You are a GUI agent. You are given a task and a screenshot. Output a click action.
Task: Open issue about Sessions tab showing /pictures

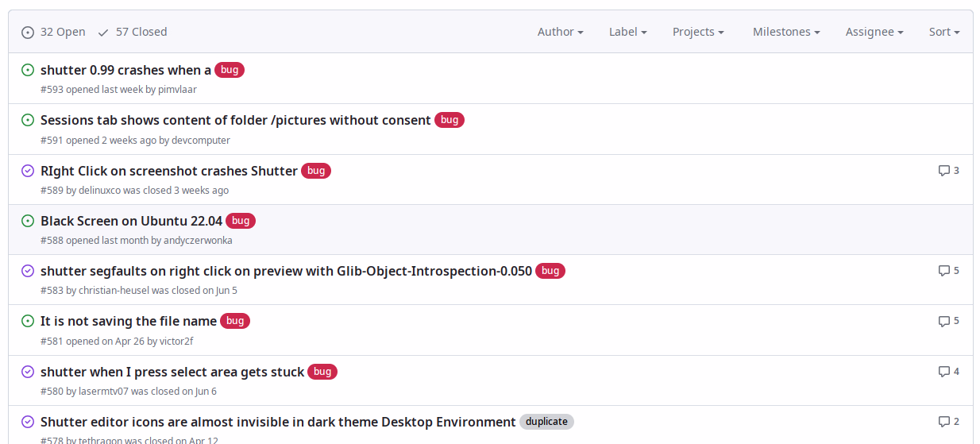coord(236,120)
